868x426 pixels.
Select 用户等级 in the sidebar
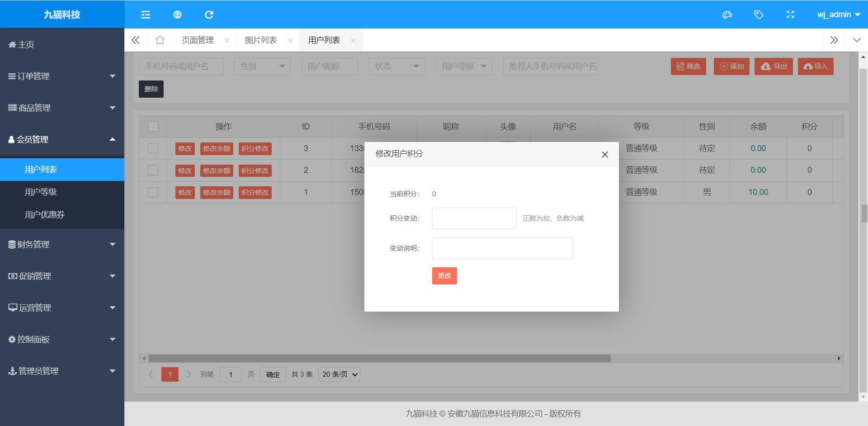41,192
